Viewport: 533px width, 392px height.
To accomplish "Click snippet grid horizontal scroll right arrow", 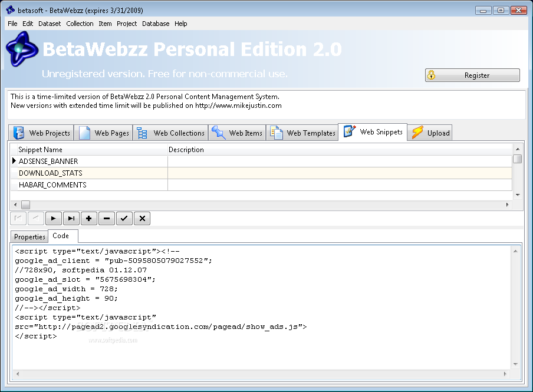I will [507, 205].
